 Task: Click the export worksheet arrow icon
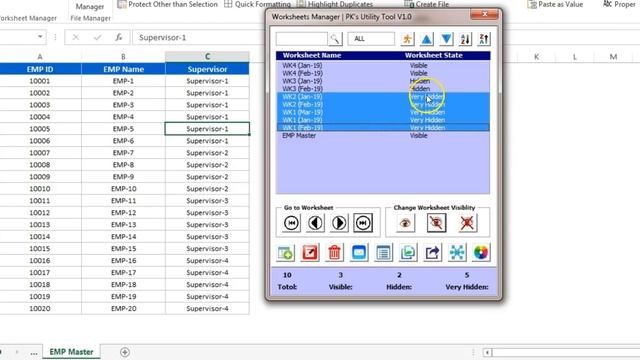click(432, 253)
